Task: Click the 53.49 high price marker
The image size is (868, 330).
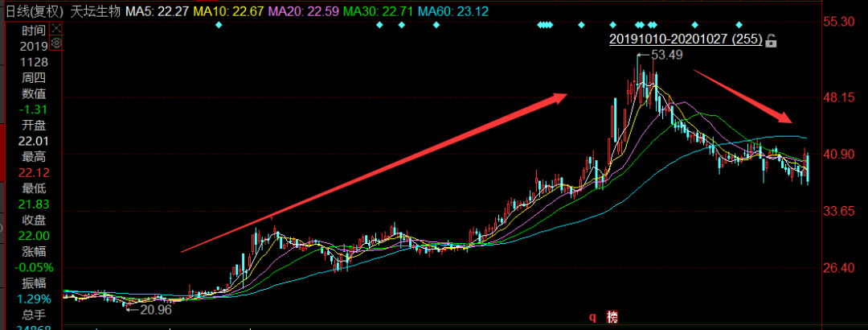Action: [x=665, y=55]
